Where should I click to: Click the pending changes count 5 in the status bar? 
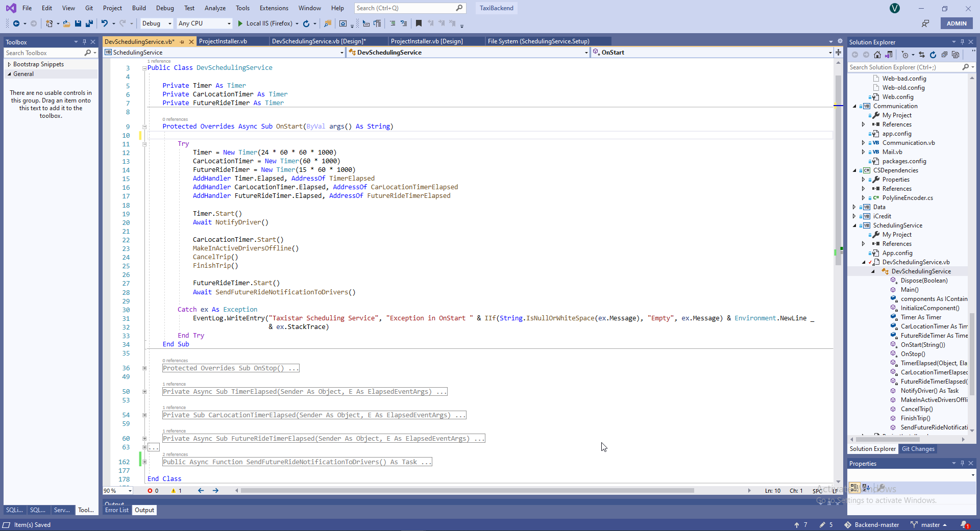[x=826, y=525]
